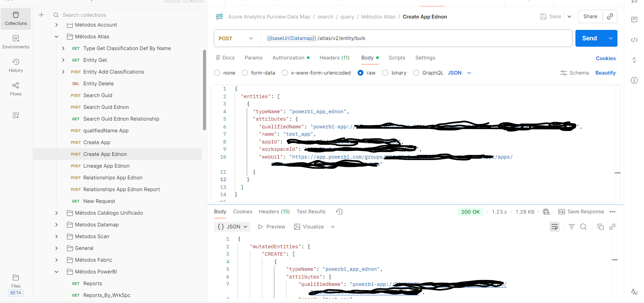Viewport: 644px width, 303px height.
Task: Expand the Metodos Account folder
Action: 56,25
